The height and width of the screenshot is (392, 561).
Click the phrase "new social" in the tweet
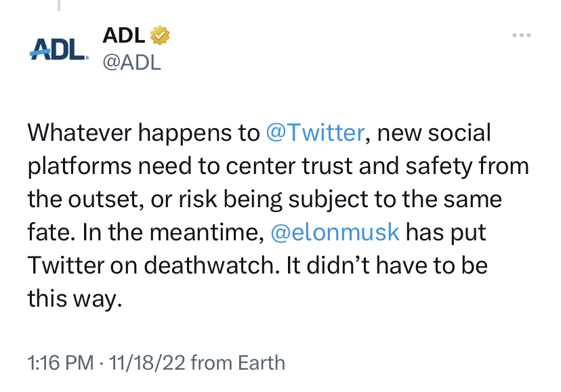pyautogui.click(x=434, y=132)
